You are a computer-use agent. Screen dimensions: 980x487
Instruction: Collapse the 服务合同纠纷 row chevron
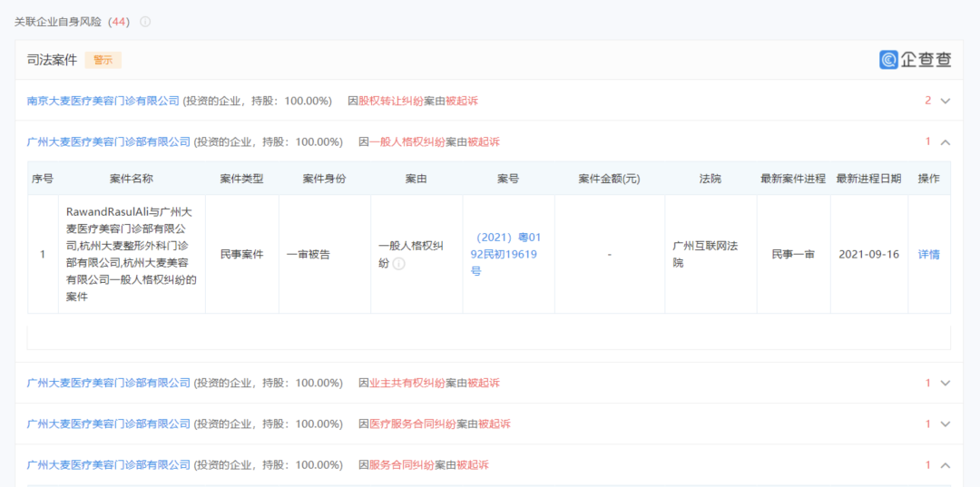click(x=945, y=465)
